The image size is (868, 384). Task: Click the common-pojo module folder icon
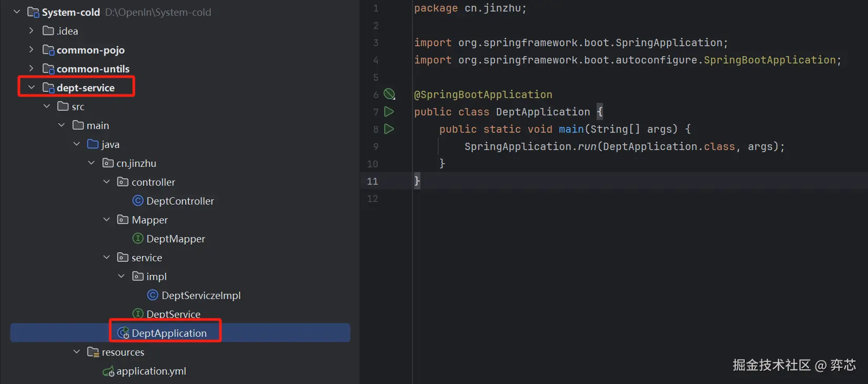click(48, 50)
